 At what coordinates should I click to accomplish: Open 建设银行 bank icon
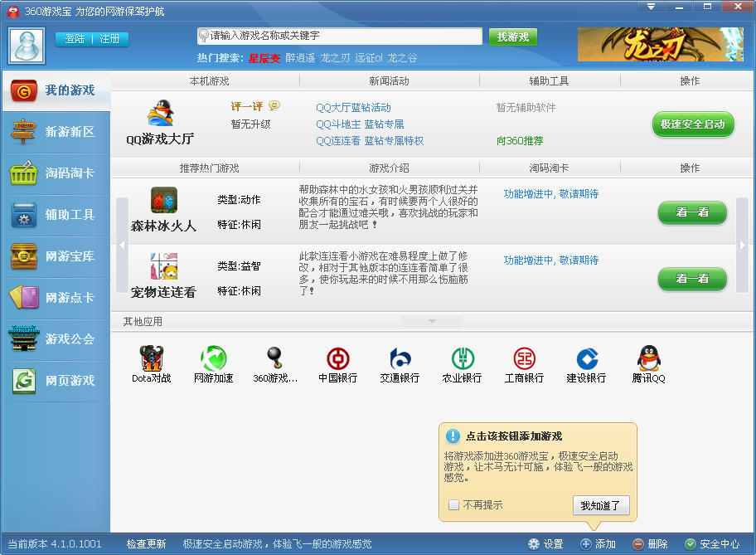click(x=587, y=358)
